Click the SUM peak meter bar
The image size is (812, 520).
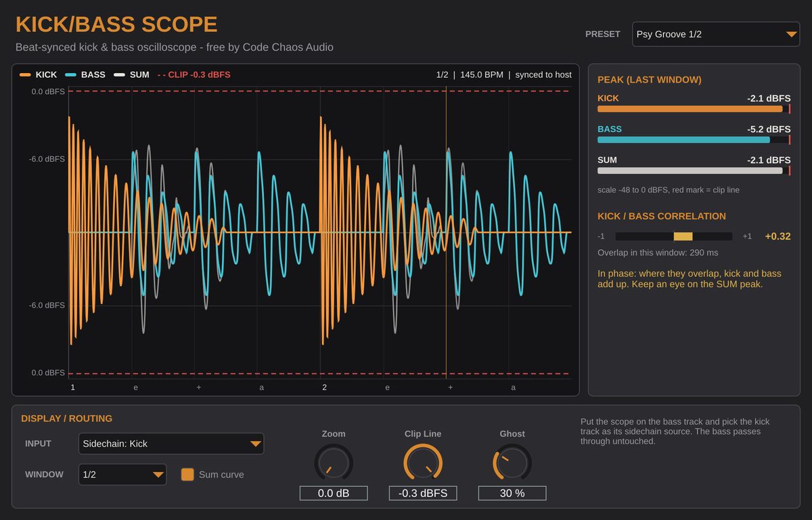click(694, 171)
